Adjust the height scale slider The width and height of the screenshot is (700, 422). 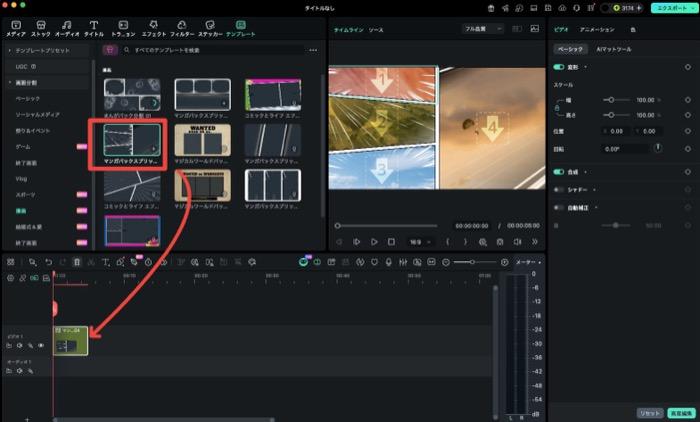click(616, 115)
